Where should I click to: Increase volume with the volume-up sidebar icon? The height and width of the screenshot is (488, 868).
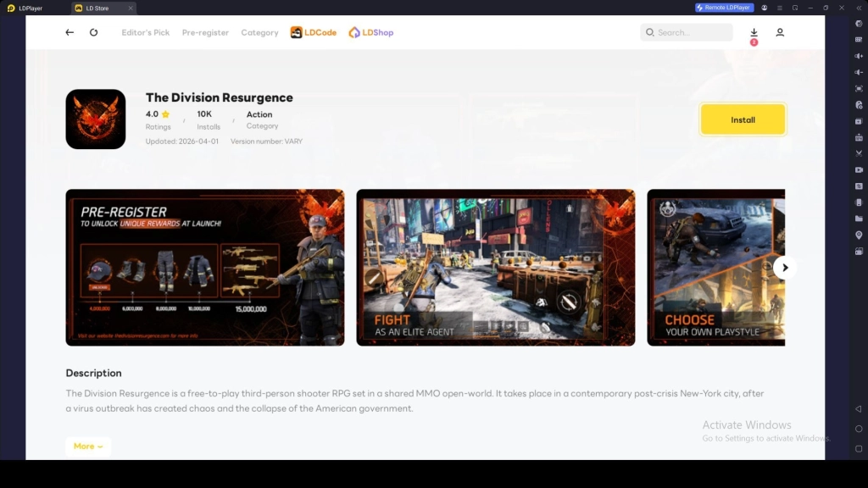click(858, 55)
